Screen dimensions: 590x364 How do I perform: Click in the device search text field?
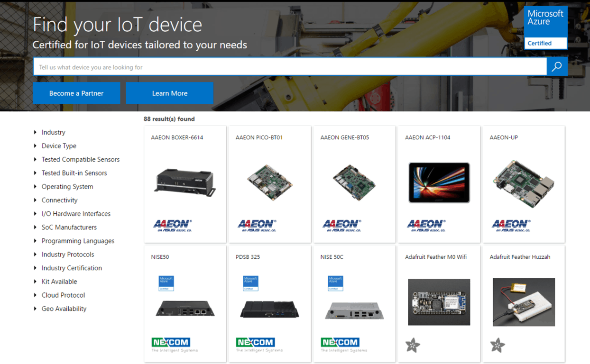coord(289,67)
